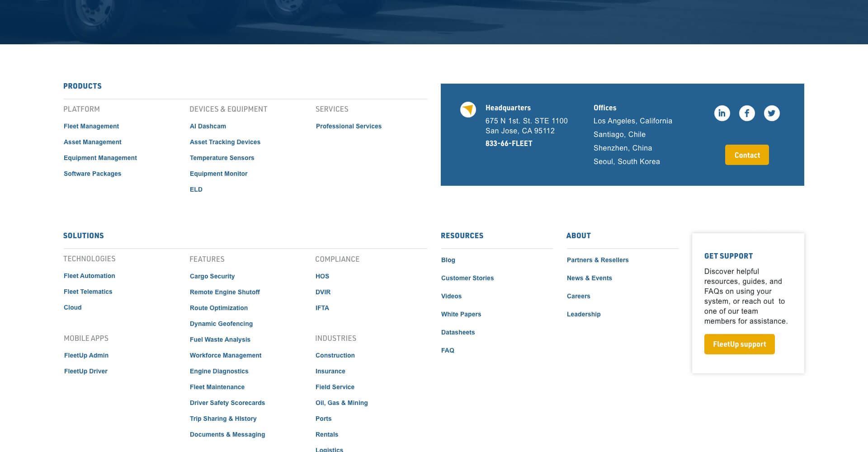Open FleetUp LinkedIn page icon
Viewport: 868px width, 452px height.
[722, 113]
